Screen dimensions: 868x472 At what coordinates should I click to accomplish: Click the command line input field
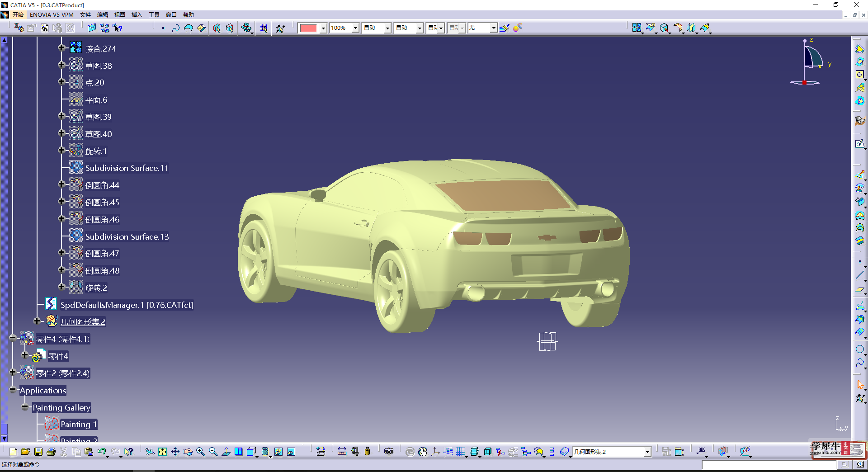[x=769, y=465]
